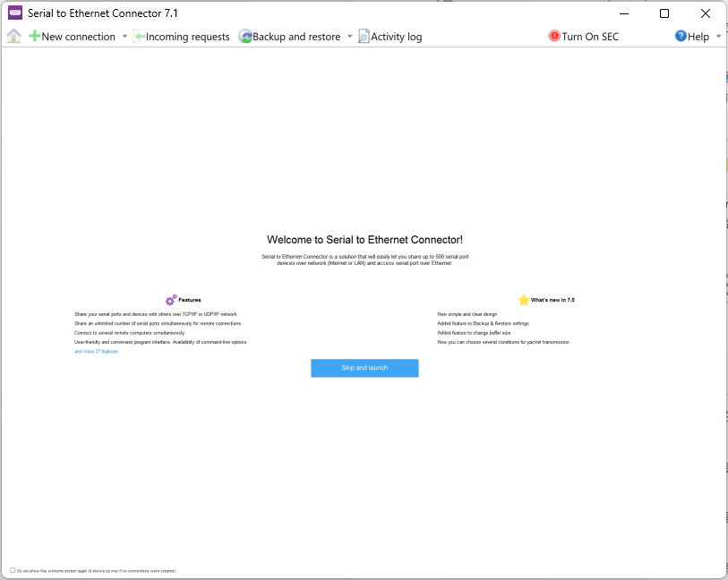Close the Serial to Ethernet Connector window

click(706, 13)
